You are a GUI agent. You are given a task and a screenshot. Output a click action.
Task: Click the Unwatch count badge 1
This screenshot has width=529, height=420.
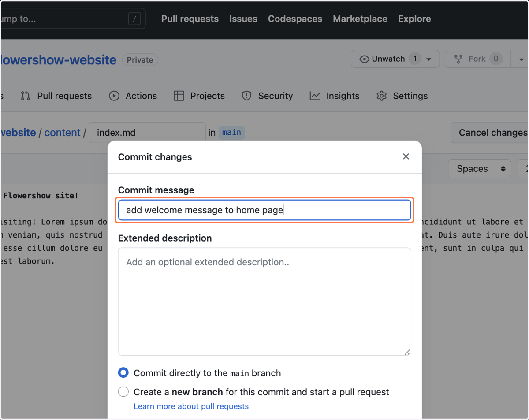click(x=414, y=59)
